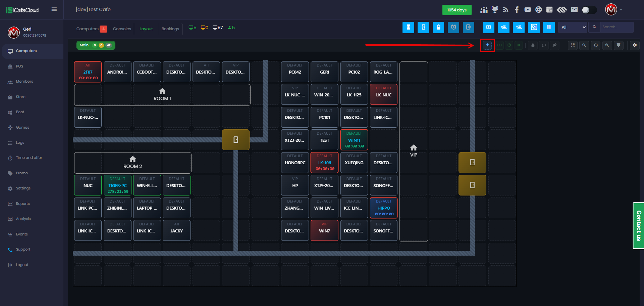The width and height of the screenshot is (644, 306).
Task: Open the YouTube link icon
Action: point(528,10)
